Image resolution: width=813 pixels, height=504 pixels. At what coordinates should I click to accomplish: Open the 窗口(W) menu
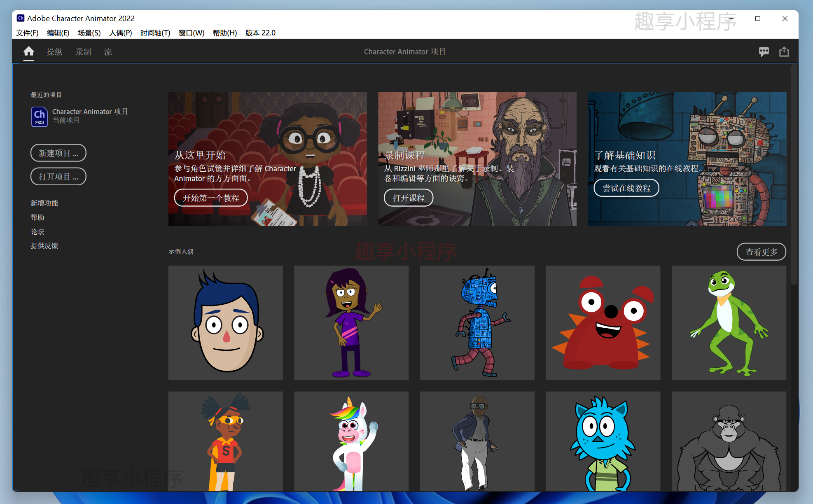pos(192,33)
